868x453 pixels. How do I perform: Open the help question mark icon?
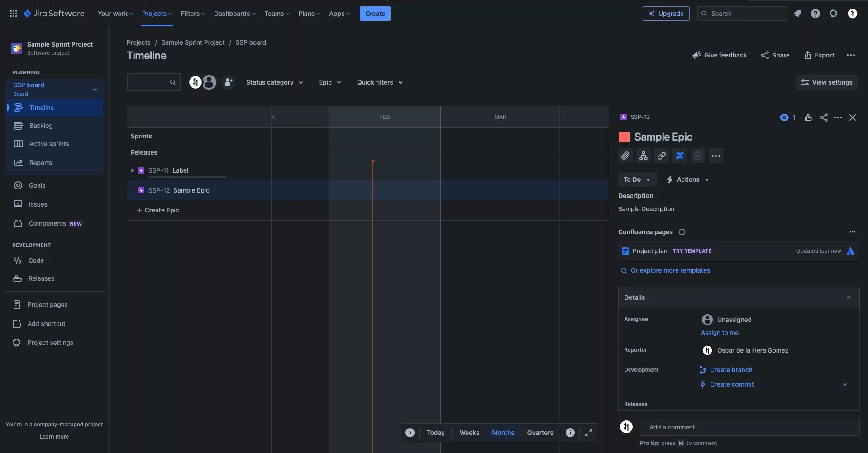click(816, 14)
